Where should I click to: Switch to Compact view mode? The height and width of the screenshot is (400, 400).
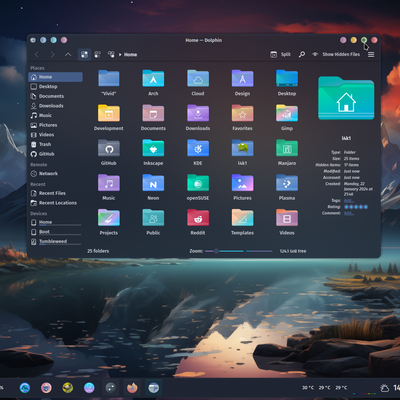point(97,54)
